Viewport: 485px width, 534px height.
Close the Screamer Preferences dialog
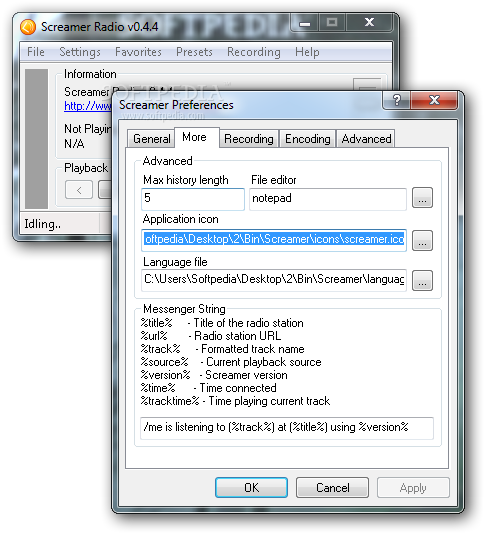pos(434,100)
